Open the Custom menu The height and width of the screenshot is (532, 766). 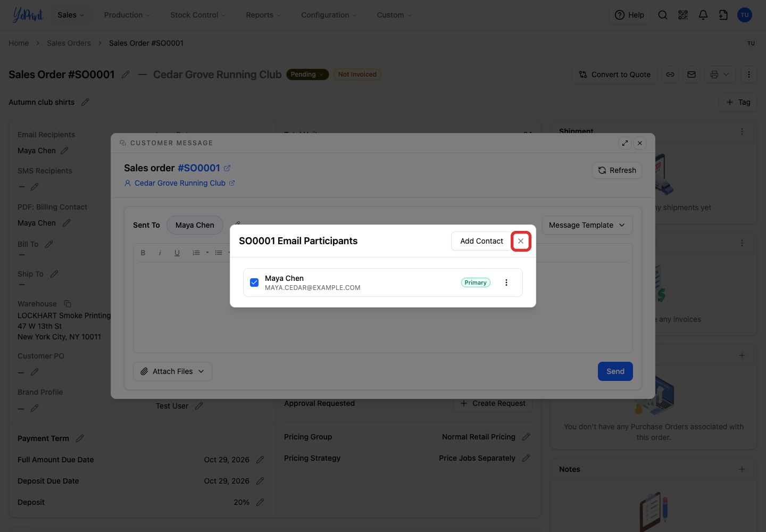[x=394, y=15]
